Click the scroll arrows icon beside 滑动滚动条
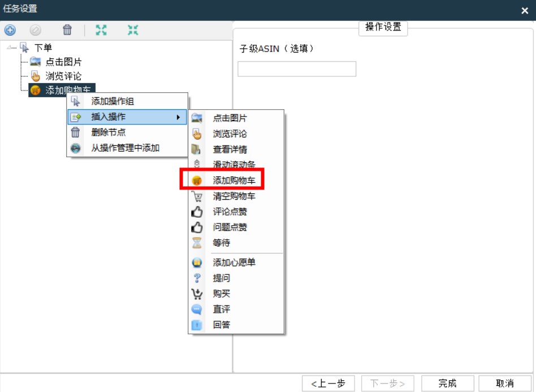The height and width of the screenshot is (392, 536). [197, 163]
